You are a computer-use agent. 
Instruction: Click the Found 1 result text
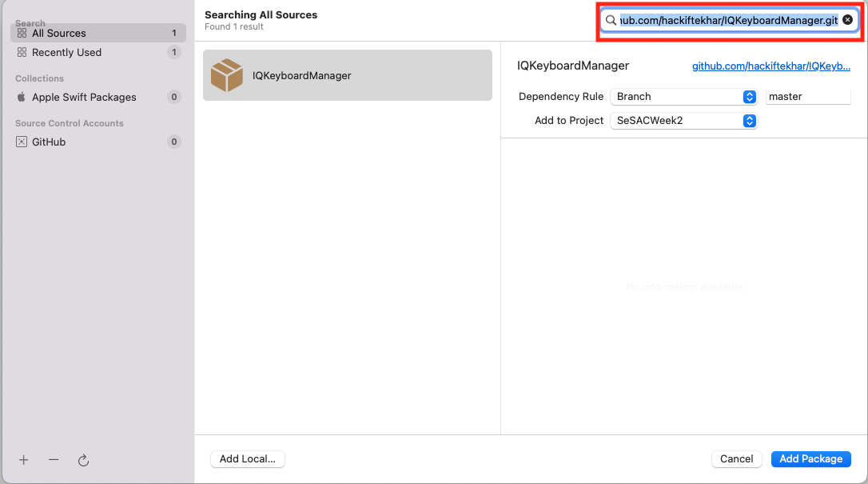(234, 27)
